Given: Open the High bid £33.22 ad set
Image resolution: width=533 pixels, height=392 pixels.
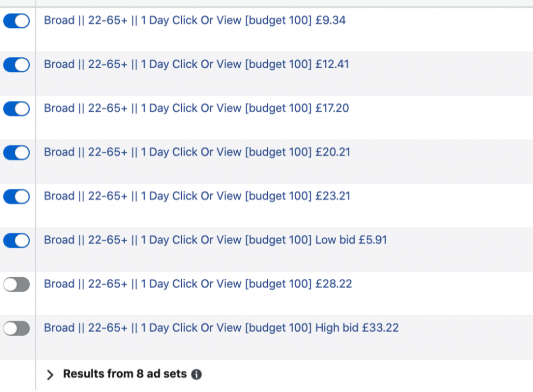Looking at the screenshot, I should coord(221,328).
